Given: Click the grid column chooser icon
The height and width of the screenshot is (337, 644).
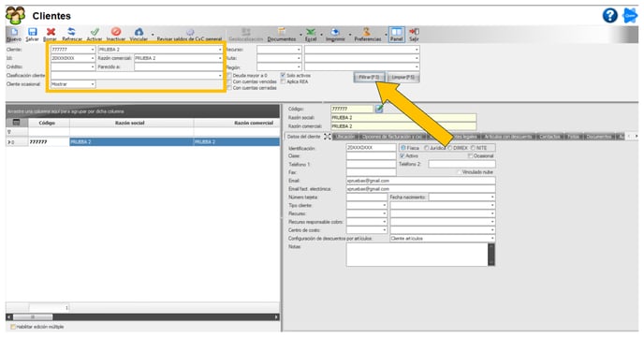Looking at the screenshot, I should [17, 123].
